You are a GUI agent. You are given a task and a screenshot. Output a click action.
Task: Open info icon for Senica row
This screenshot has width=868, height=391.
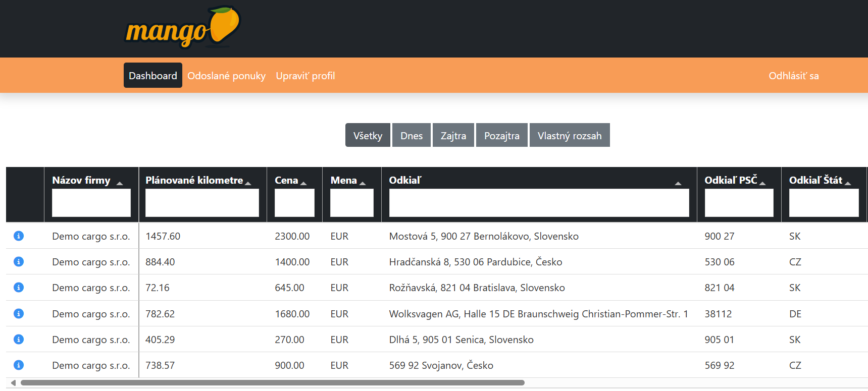point(19,340)
